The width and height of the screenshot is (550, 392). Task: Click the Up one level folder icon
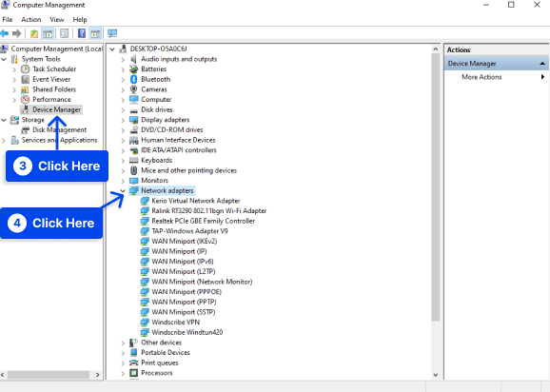tap(34, 33)
